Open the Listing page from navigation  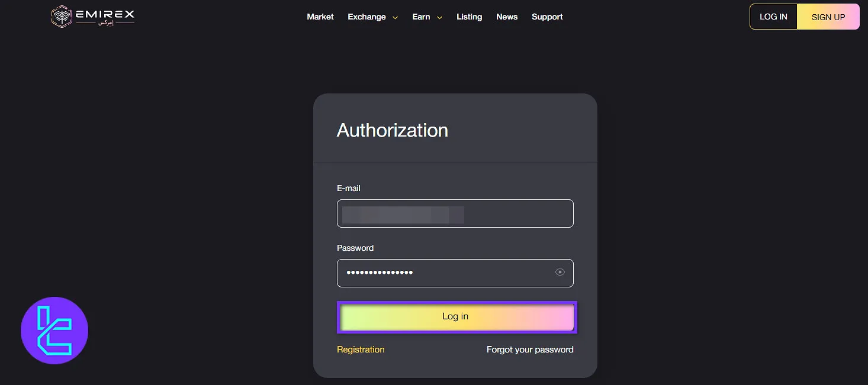coord(469,17)
